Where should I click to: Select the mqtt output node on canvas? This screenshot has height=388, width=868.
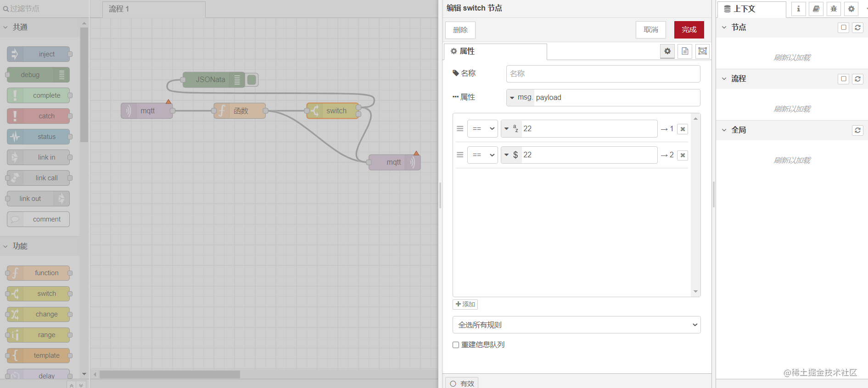(394, 162)
